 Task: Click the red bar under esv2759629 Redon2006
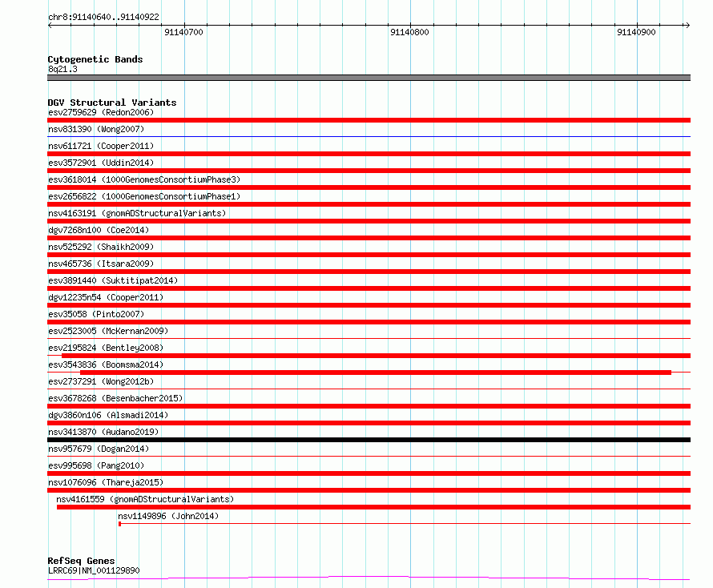[369, 120]
